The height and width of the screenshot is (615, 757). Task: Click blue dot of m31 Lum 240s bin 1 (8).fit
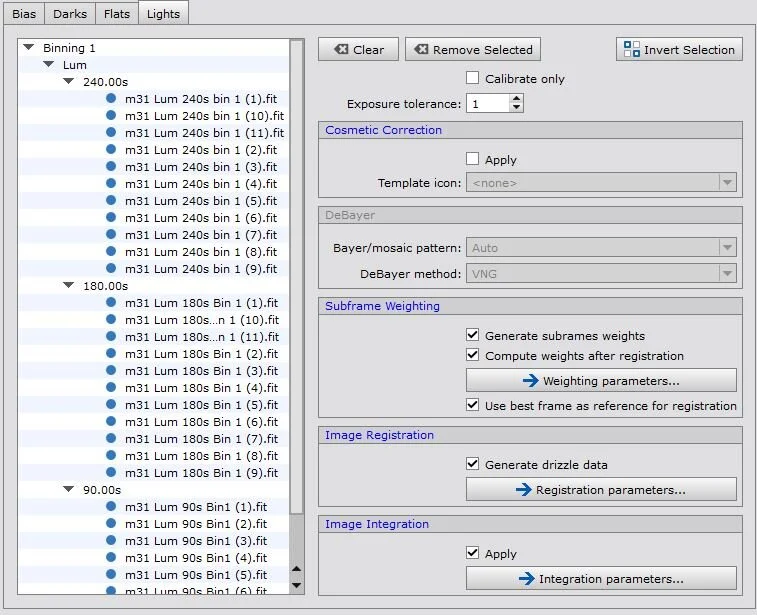(x=111, y=251)
